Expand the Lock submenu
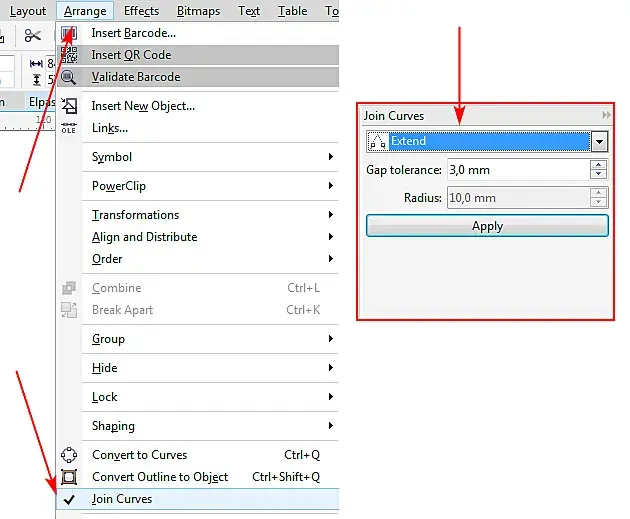 point(331,397)
